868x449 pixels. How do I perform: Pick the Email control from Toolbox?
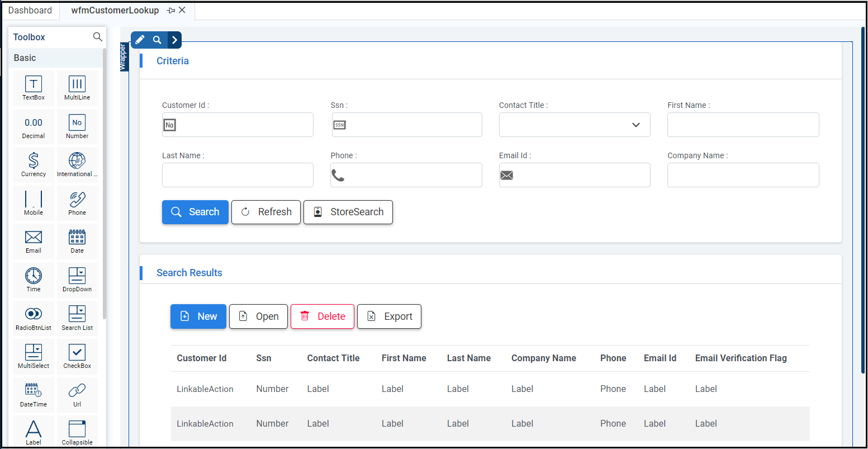pos(34,241)
